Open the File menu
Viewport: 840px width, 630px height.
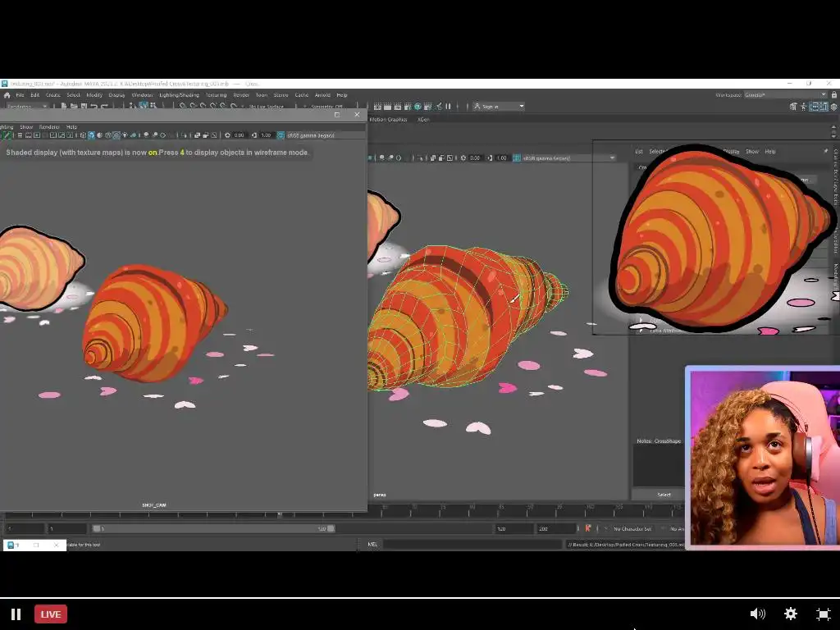coord(20,95)
